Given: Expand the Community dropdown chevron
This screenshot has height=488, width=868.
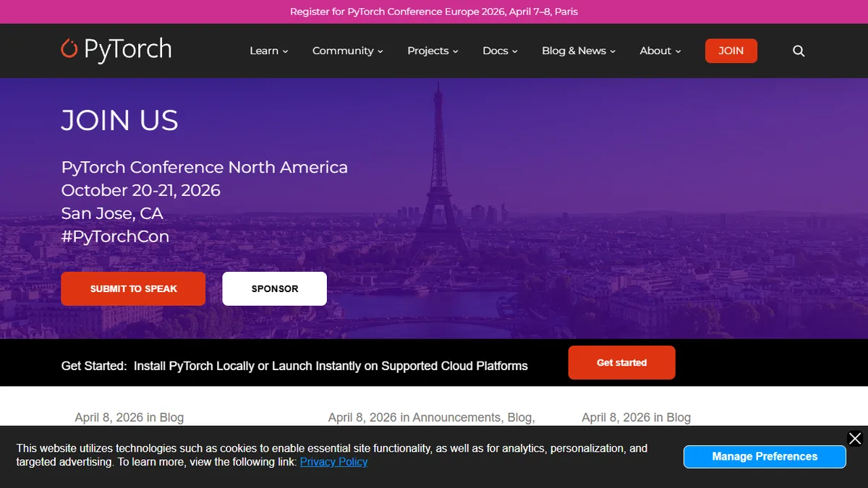Looking at the screenshot, I should (381, 51).
